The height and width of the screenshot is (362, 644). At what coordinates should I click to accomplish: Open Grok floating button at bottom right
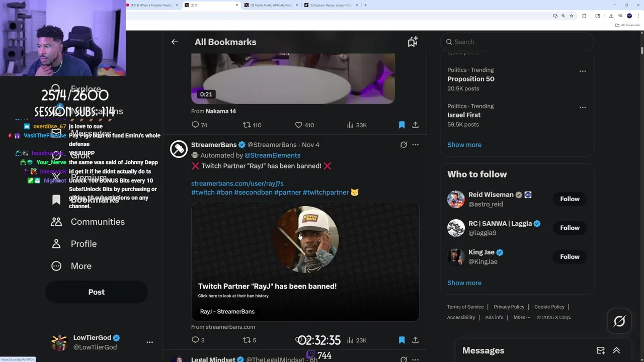click(619, 321)
